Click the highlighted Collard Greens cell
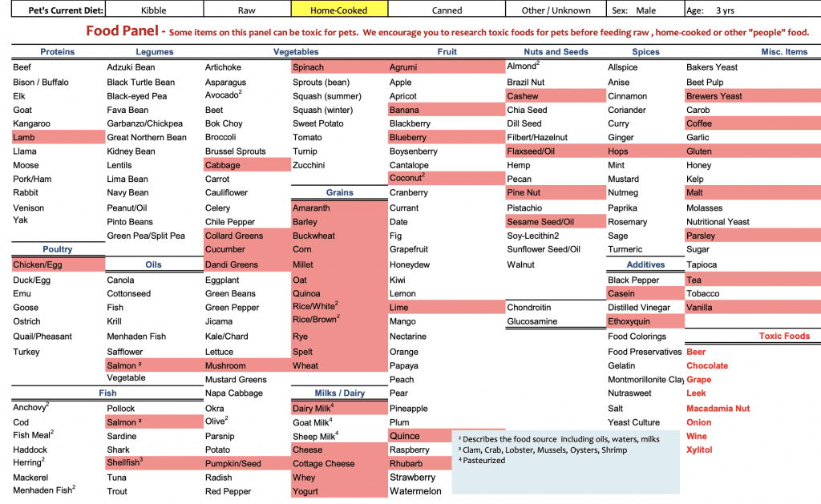This screenshot has width=821, height=504. point(247,236)
